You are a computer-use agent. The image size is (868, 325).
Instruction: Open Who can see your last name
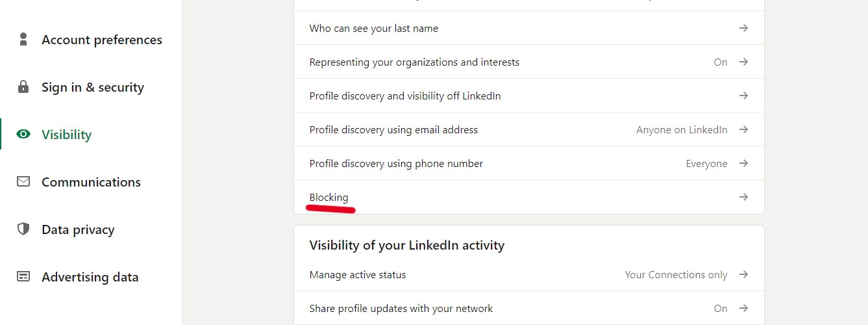[x=529, y=28]
